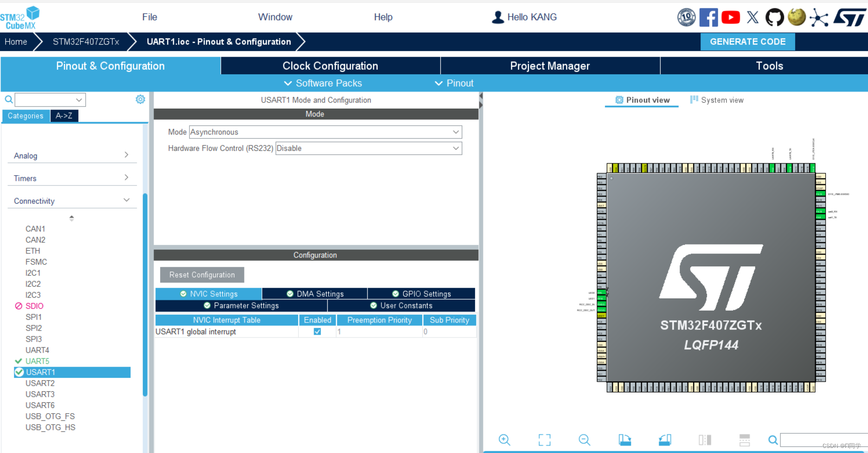Open the File menu
The image size is (868, 453).
point(149,17)
